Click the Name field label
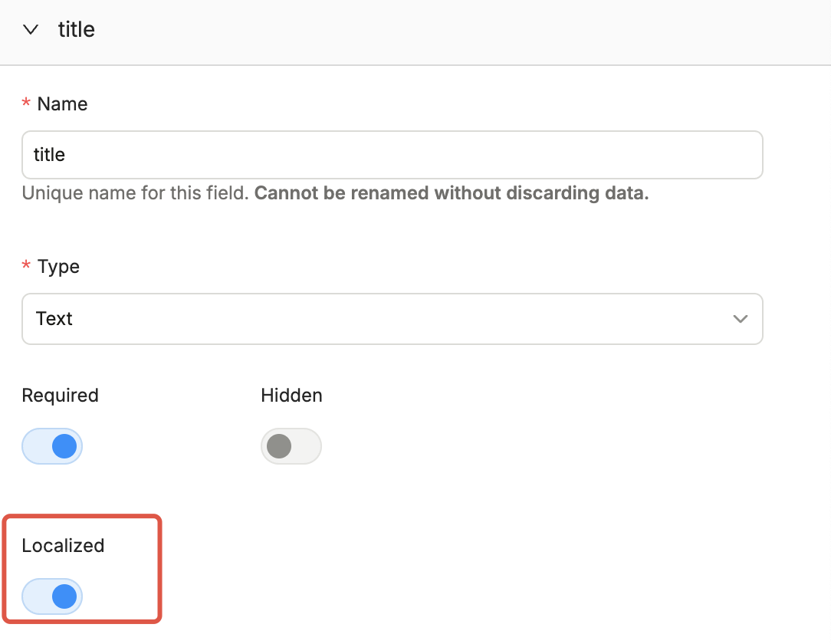831x644 pixels. click(x=62, y=104)
